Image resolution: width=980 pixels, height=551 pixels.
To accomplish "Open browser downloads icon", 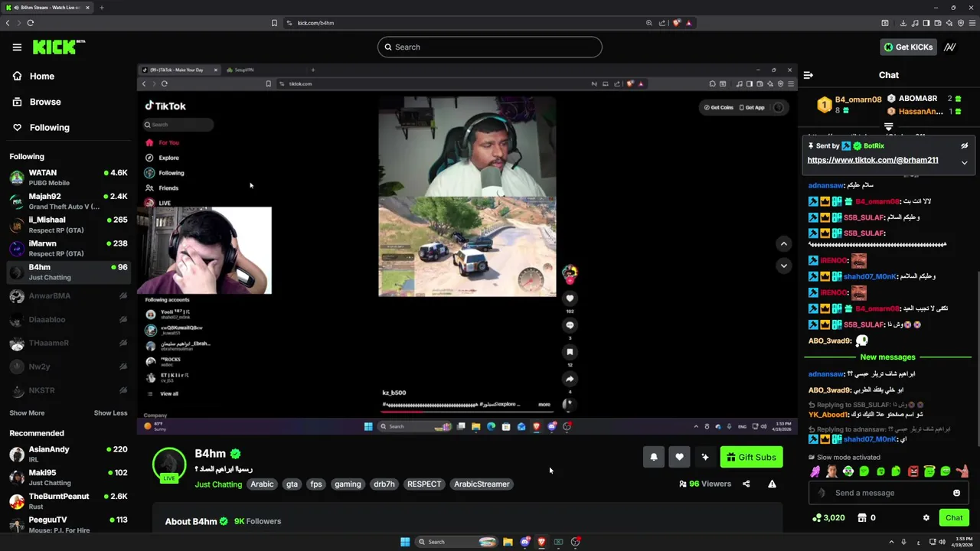I will [x=903, y=23].
